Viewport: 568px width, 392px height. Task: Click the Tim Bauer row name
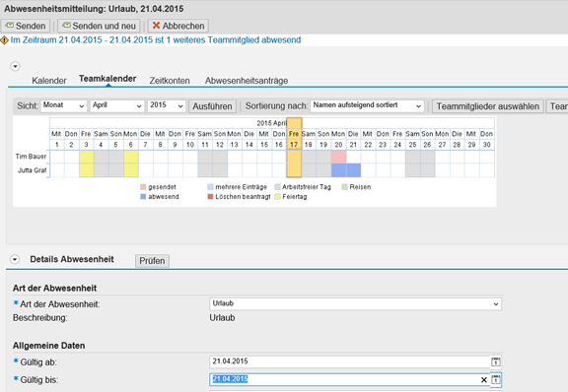click(x=31, y=157)
